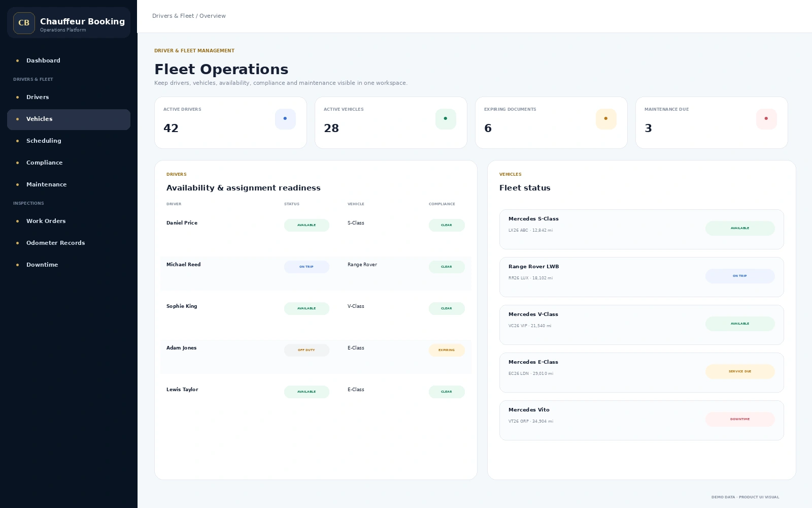Click Daniel Price's Available status badge
Image resolution: width=812 pixels, height=508 pixels.
[307, 225]
